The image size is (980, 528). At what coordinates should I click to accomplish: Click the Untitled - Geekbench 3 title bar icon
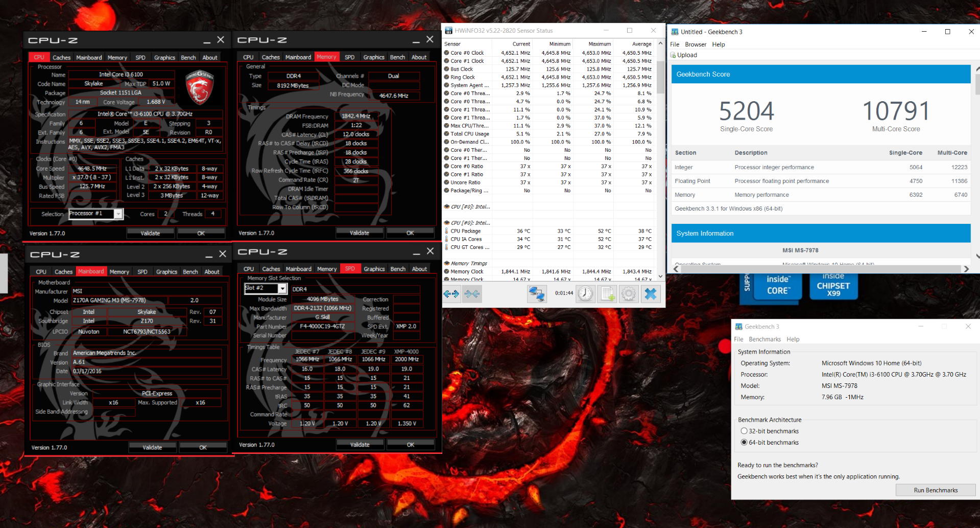[675, 32]
